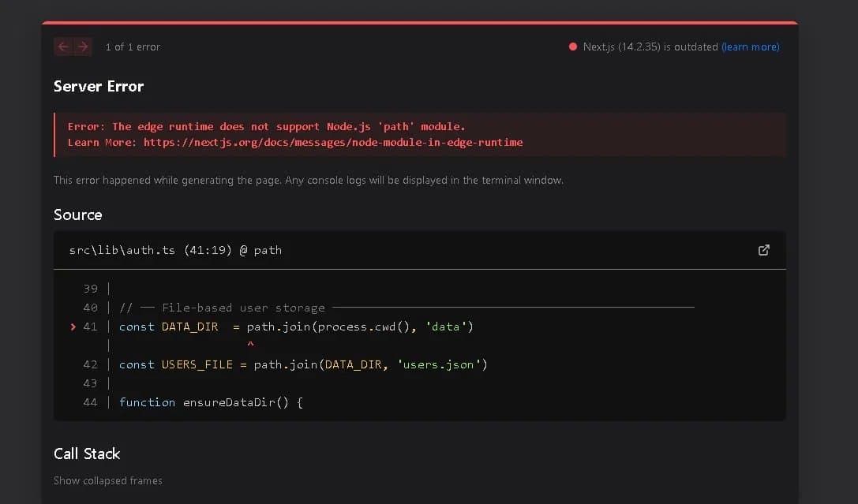This screenshot has height=504, width=858.
Task: Click the ensureDataDir function line
Action: point(211,402)
